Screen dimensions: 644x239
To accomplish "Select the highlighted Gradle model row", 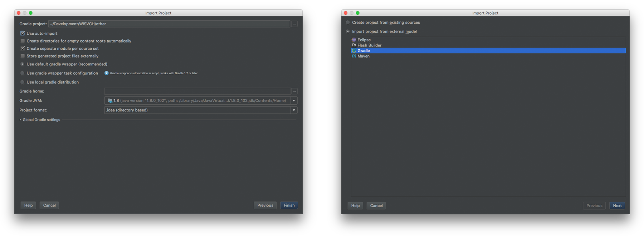I will pos(488,51).
